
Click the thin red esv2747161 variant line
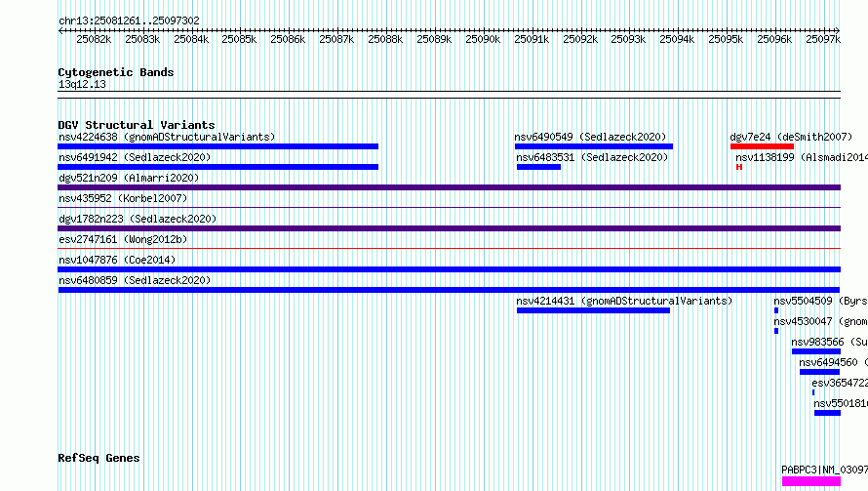(x=449, y=249)
